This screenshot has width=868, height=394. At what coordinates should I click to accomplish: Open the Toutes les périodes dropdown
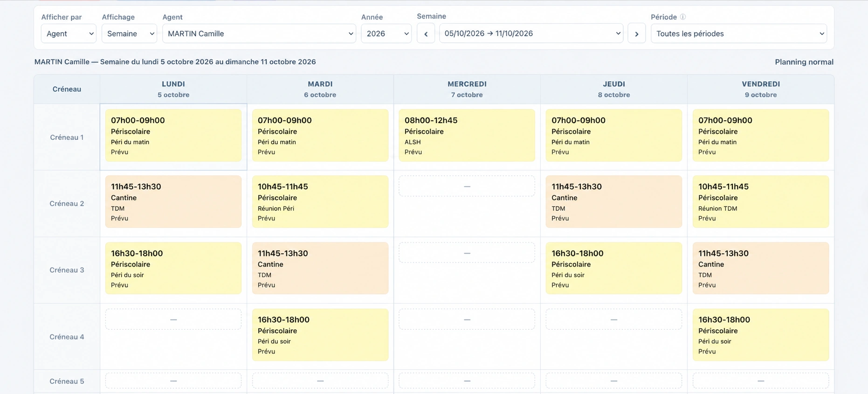coord(739,34)
